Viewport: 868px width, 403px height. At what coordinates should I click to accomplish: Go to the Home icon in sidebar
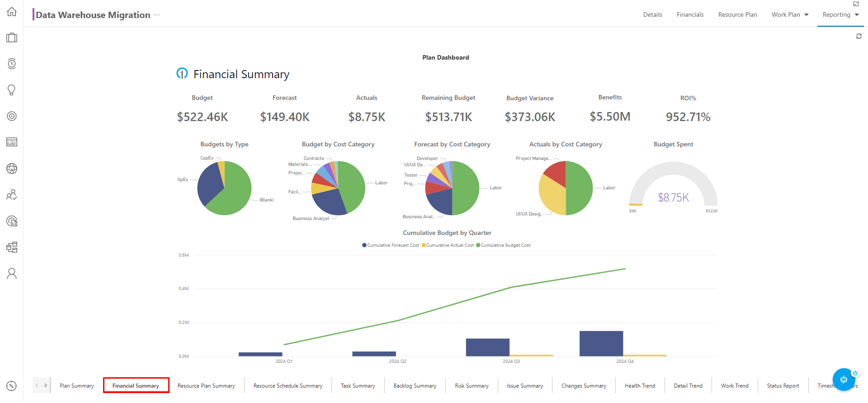[x=12, y=12]
